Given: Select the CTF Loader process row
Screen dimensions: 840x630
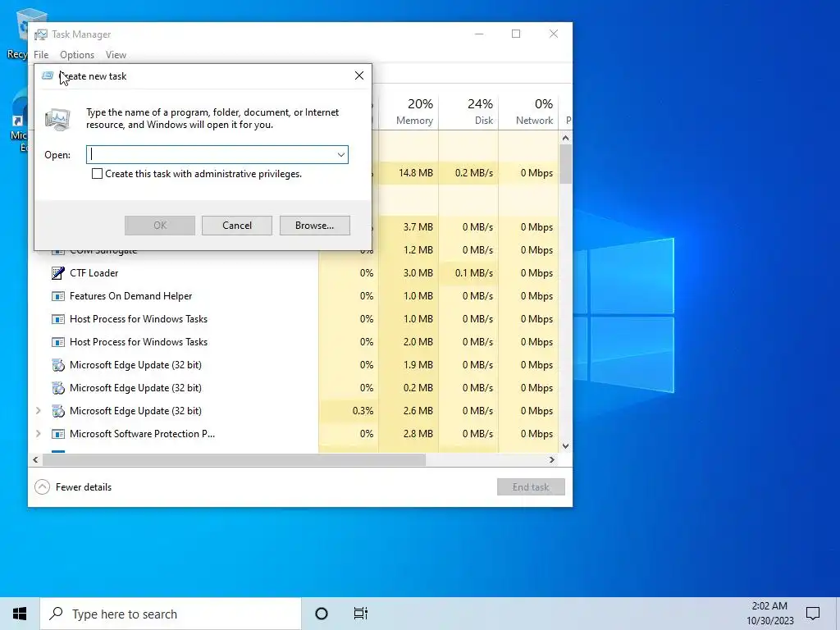Looking at the screenshot, I should (294, 273).
